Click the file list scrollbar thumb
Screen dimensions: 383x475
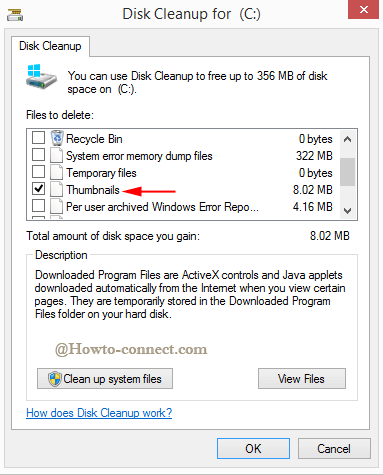coord(347,172)
